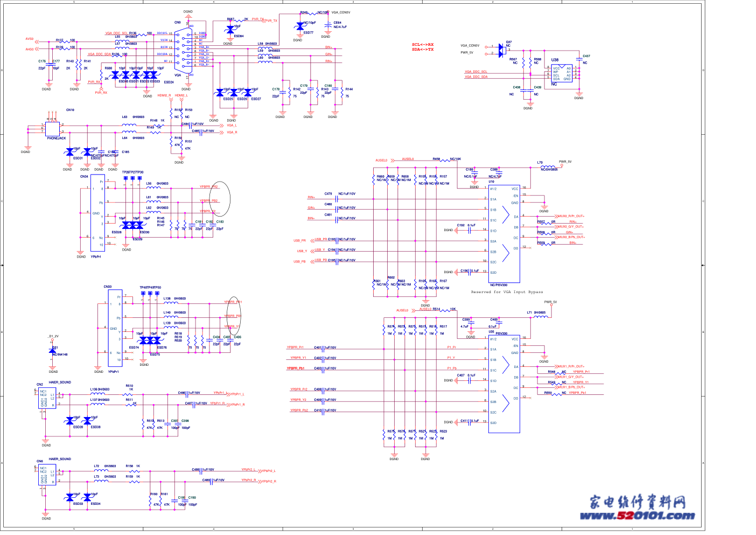
Task: Select the MUX1_G/Y_OUT+ output label
Action: 570,377
